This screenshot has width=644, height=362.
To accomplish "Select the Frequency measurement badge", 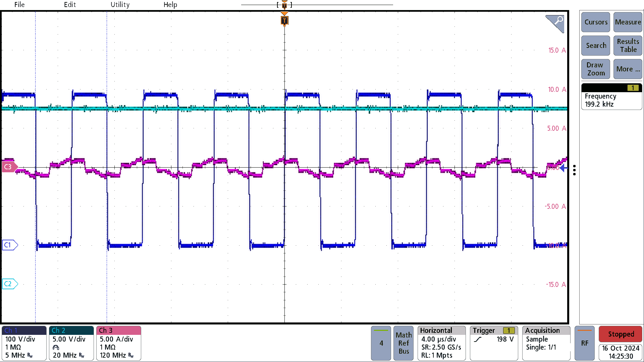I will pos(612,97).
